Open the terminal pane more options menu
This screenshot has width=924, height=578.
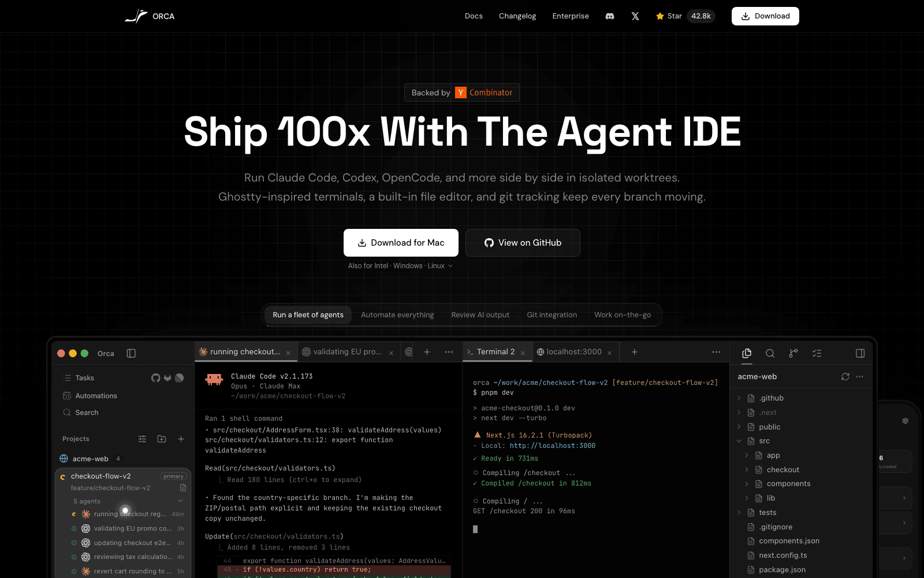click(716, 352)
